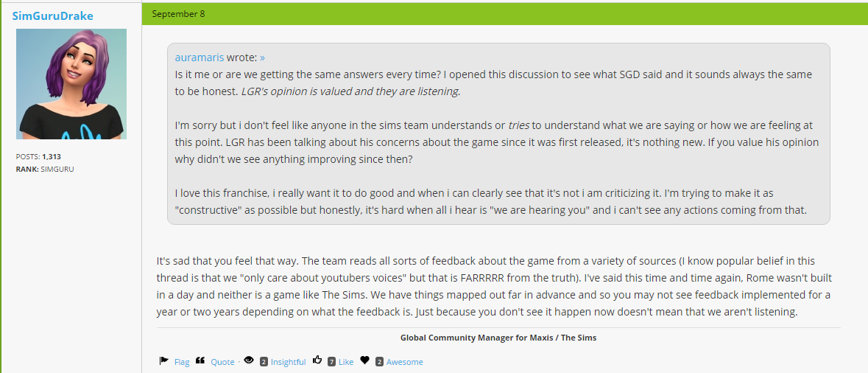Click the flag icon below the post
This screenshot has width=868, height=373.
tap(163, 360)
